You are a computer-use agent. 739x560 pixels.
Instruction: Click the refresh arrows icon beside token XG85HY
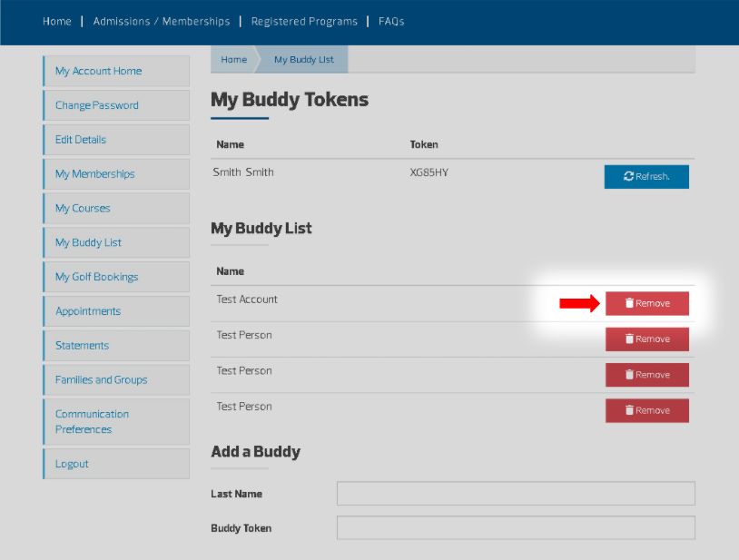click(628, 176)
